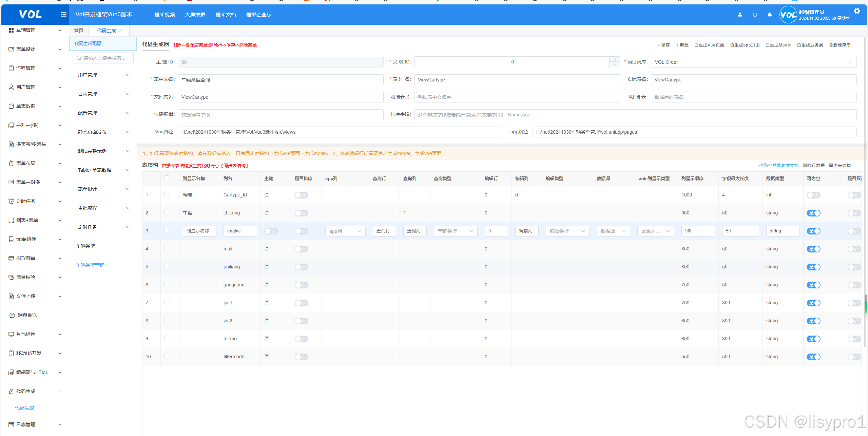
Task: Open the 查询类型 dropdown in engine row
Action: 455,231
